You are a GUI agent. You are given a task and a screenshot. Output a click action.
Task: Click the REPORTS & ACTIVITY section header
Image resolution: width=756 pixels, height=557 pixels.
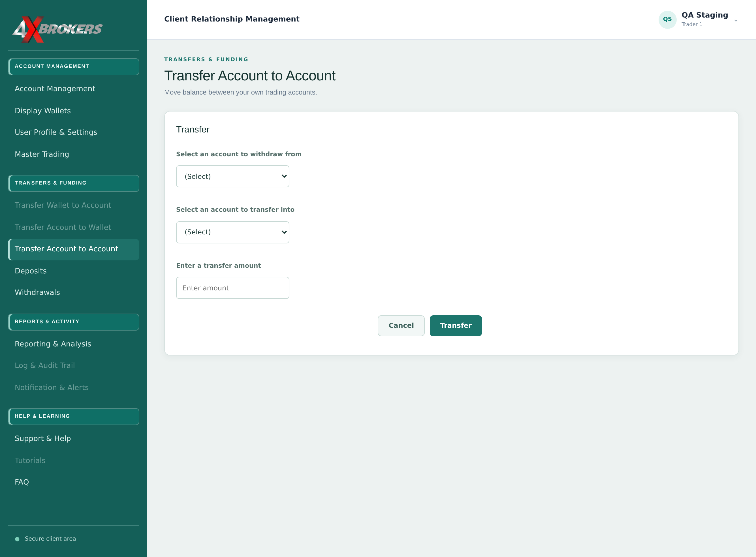point(74,322)
